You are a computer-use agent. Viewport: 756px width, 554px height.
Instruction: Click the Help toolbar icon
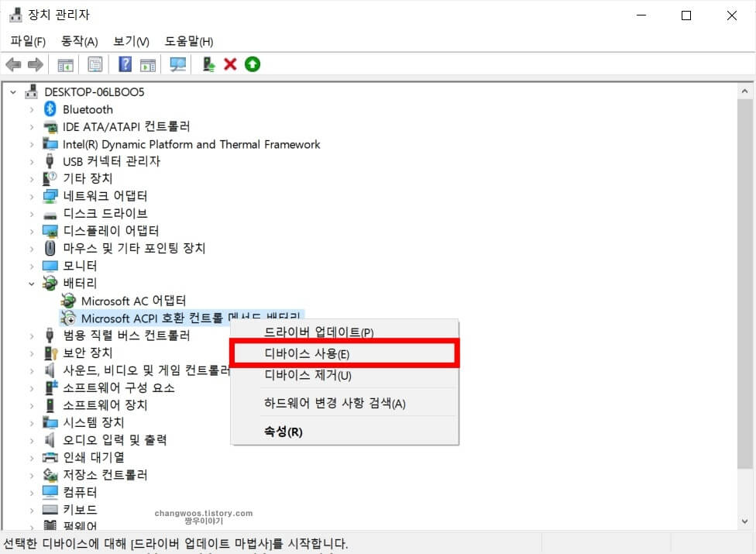(124, 64)
